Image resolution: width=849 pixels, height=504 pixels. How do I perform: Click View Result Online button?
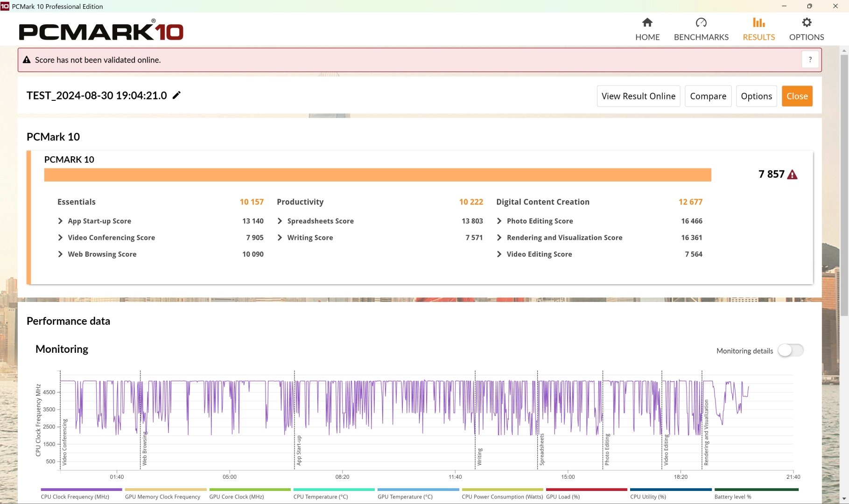pyautogui.click(x=639, y=96)
